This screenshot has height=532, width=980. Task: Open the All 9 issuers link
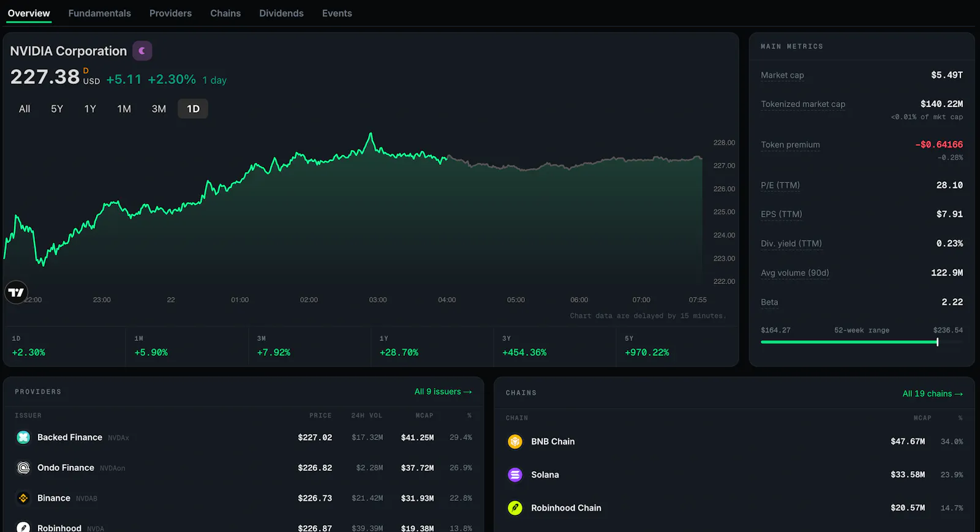point(443,392)
